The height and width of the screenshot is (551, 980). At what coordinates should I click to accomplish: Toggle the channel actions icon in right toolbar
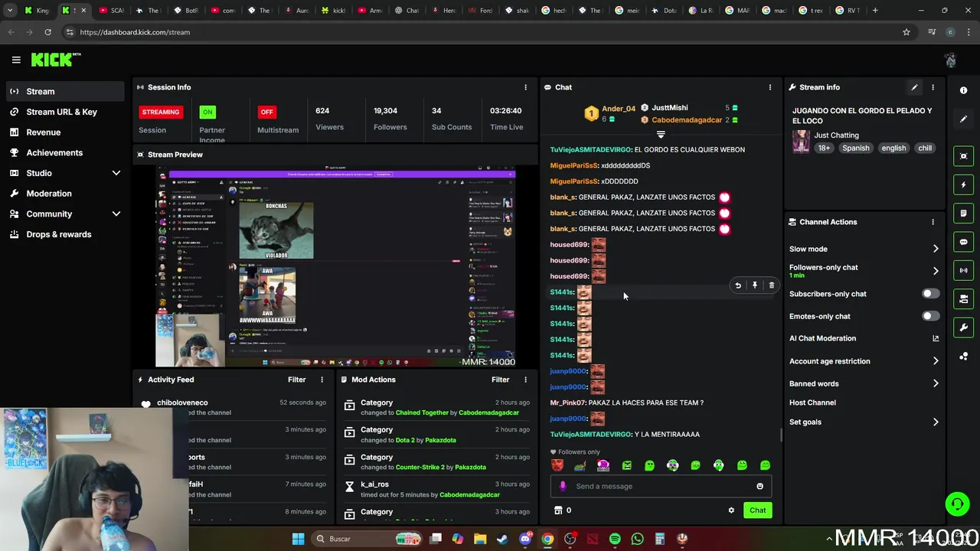963,298
